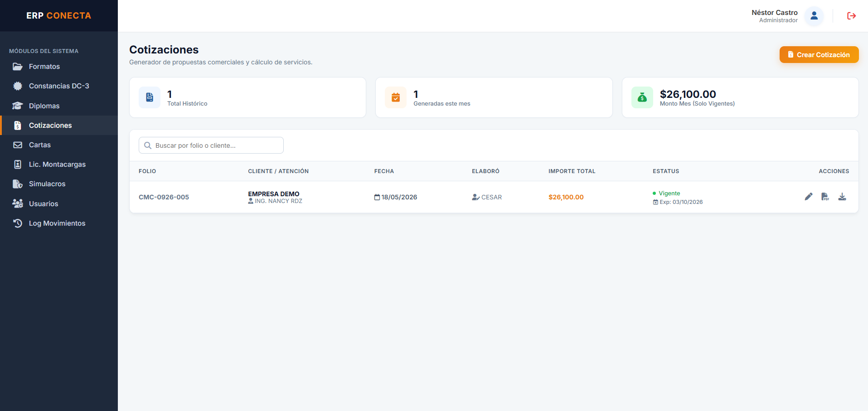Click the Crear Cotización button
This screenshot has width=868, height=411.
point(819,55)
